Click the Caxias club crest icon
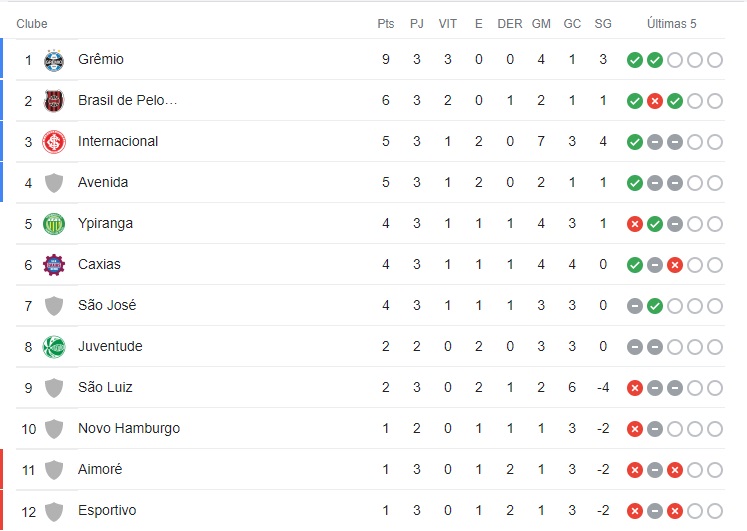Viewport: 747px width, 531px height. pyautogui.click(x=54, y=265)
